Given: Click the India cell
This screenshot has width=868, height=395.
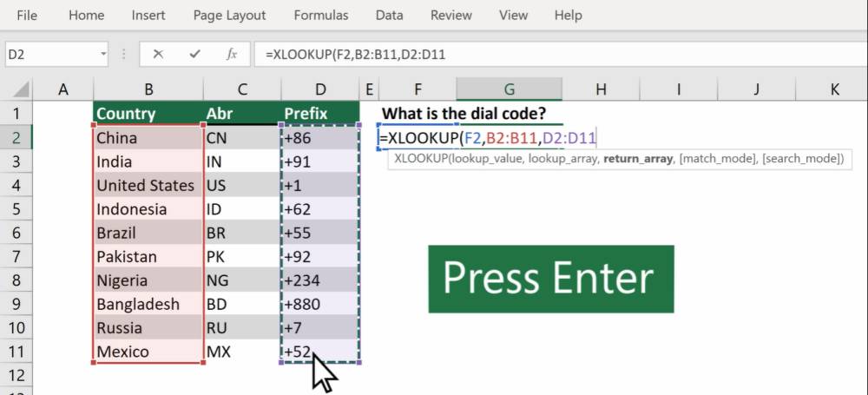Looking at the screenshot, I should coord(148,161).
